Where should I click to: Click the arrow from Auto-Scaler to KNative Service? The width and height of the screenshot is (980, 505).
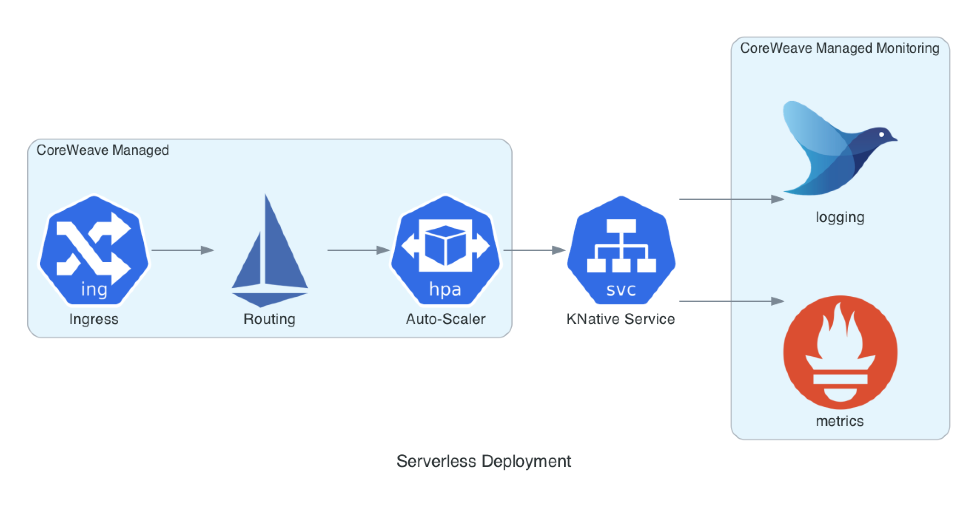(x=534, y=250)
